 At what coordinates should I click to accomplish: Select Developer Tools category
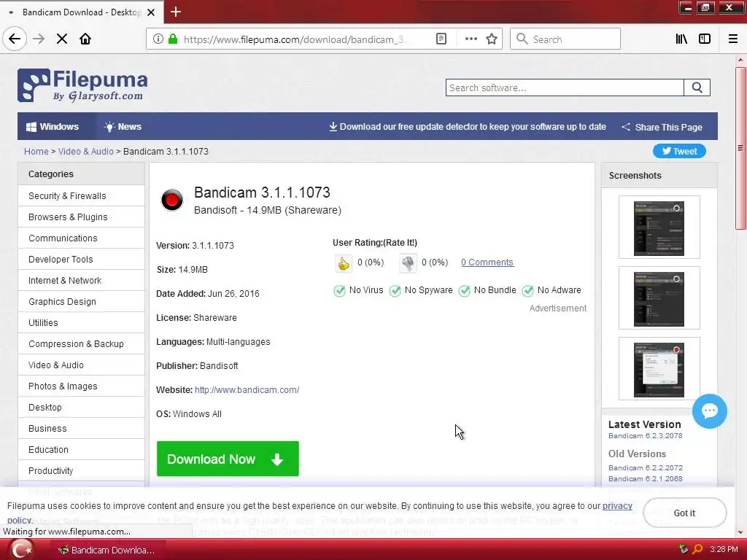pos(82,259)
